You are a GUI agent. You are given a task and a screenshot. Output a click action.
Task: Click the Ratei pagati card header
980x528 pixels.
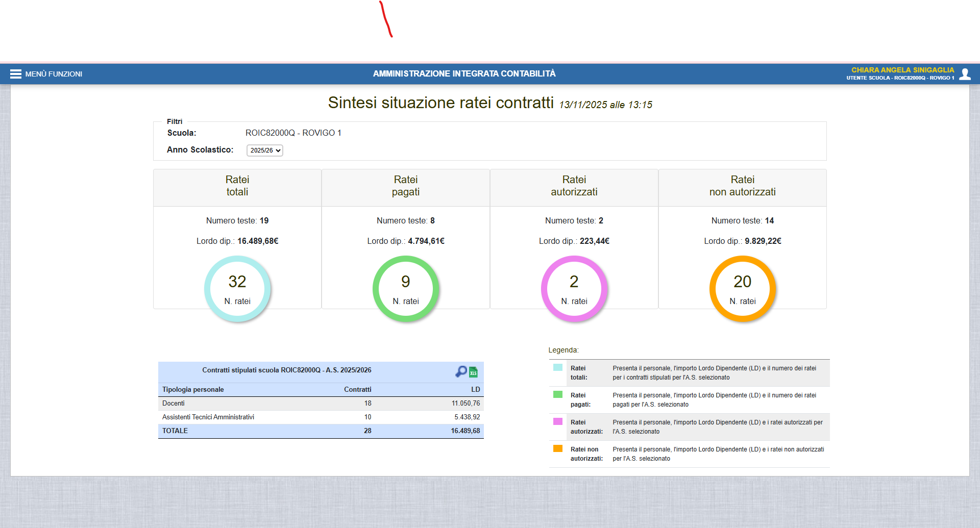tap(406, 186)
